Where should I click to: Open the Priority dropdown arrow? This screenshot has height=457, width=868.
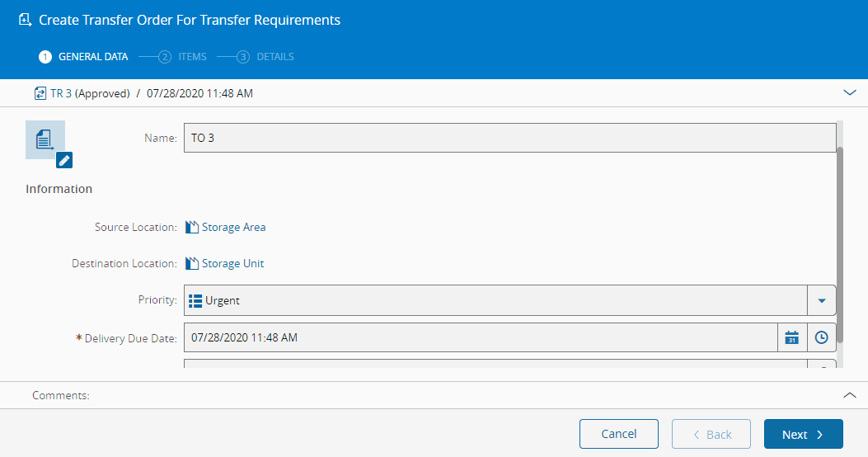pyautogui.click(x=821, y=300)
